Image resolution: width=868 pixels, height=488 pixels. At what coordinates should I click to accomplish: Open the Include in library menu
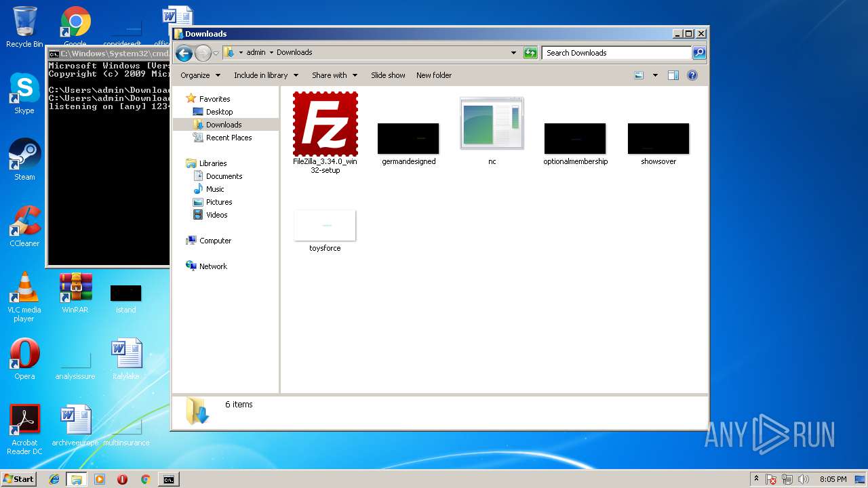[266, 75]
